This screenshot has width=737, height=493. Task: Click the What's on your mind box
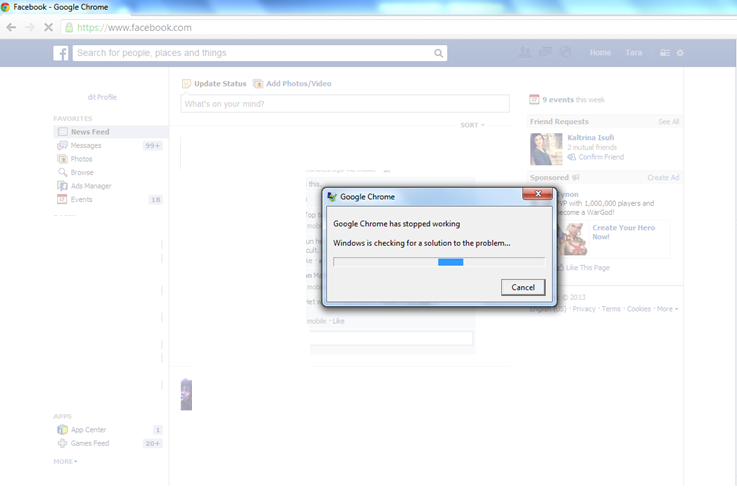tap(345, 104)
